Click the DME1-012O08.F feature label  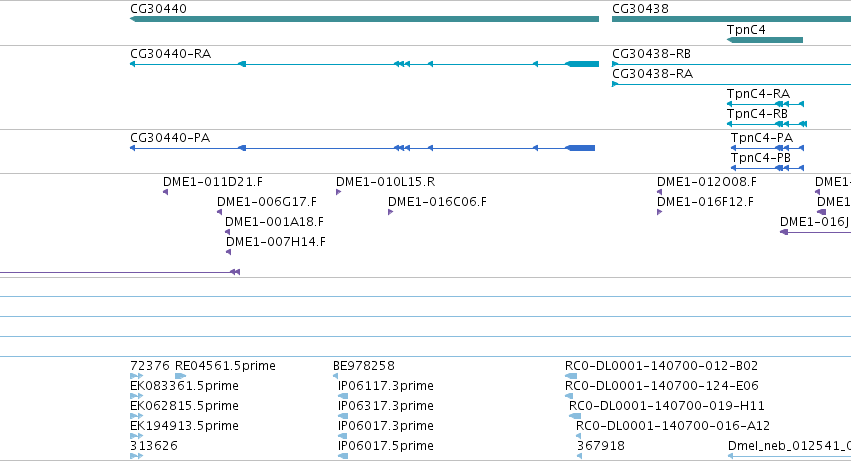(707, 182)
